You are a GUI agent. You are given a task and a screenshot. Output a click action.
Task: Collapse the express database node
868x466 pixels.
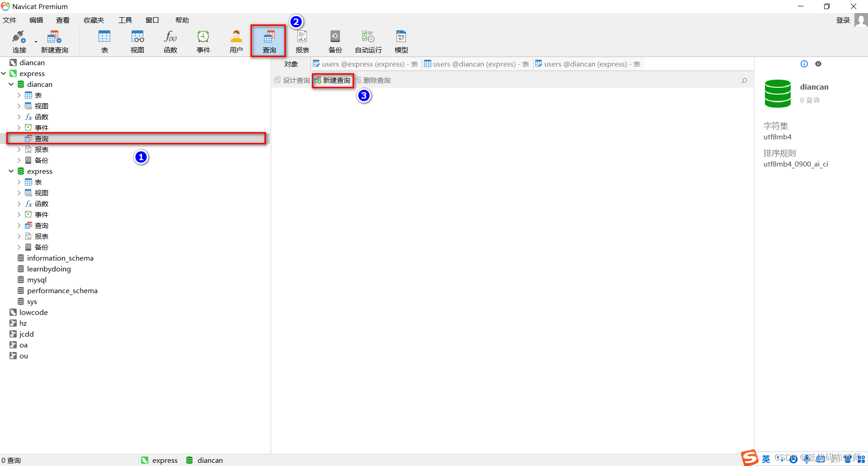click(x=11, y=171)
